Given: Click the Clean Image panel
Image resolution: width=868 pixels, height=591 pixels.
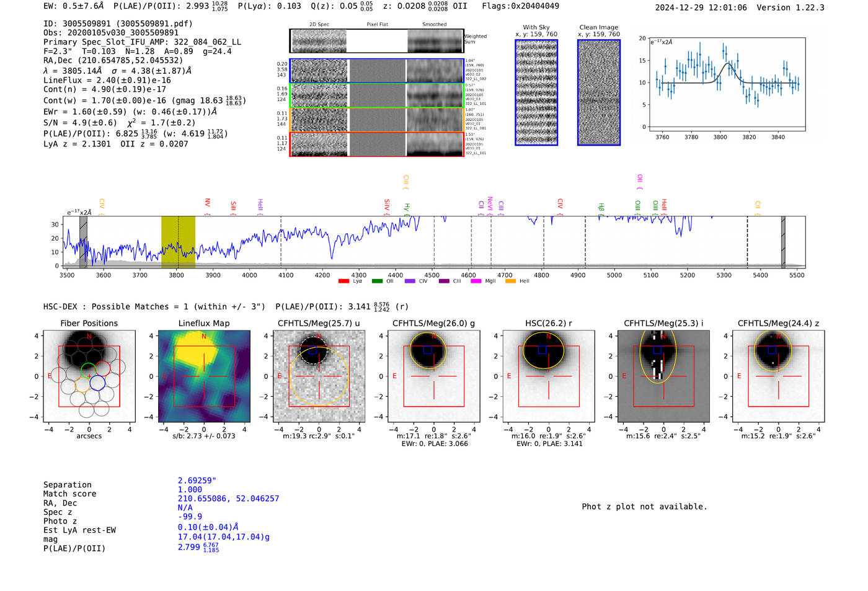Looking at the screenshot, I should click(599, 92).
